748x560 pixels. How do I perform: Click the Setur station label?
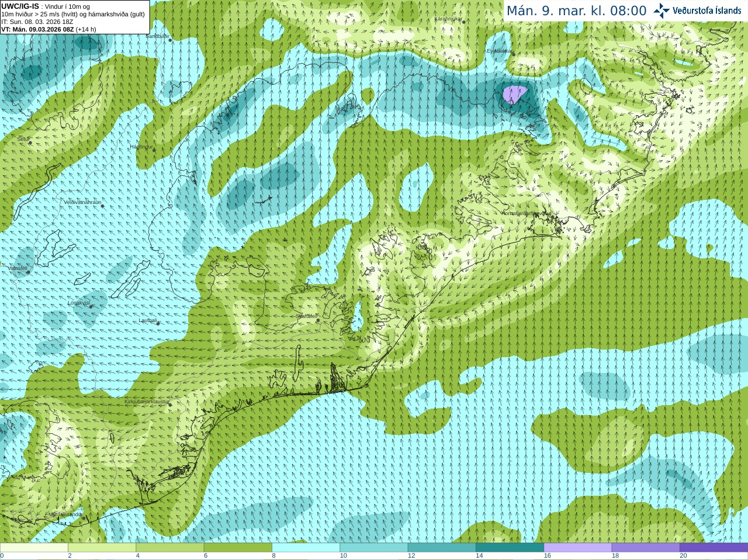pyautogui.click(x=23, y=139)
